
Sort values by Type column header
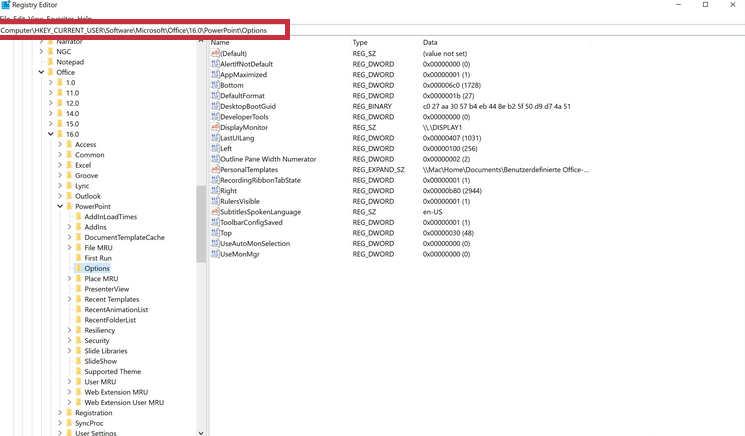360,43
